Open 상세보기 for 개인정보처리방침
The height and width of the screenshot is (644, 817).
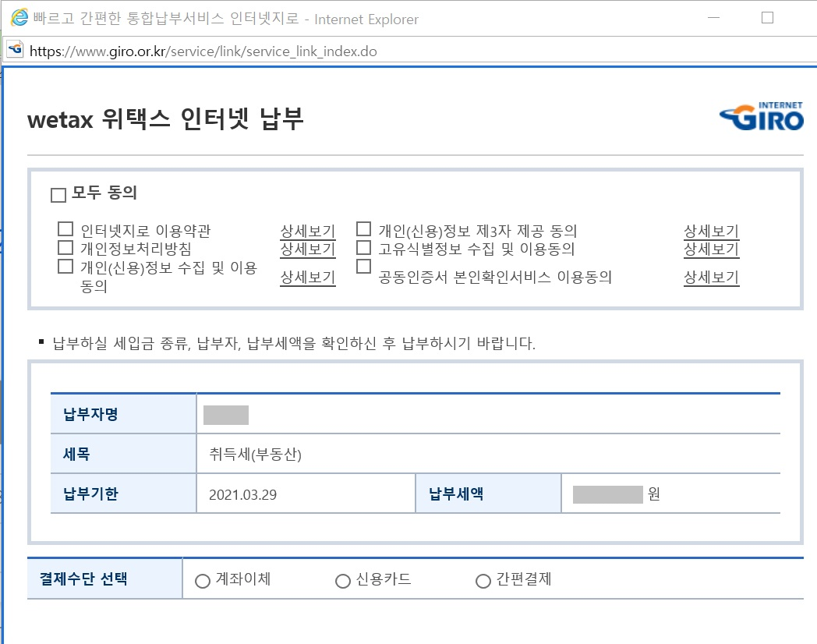307,249
